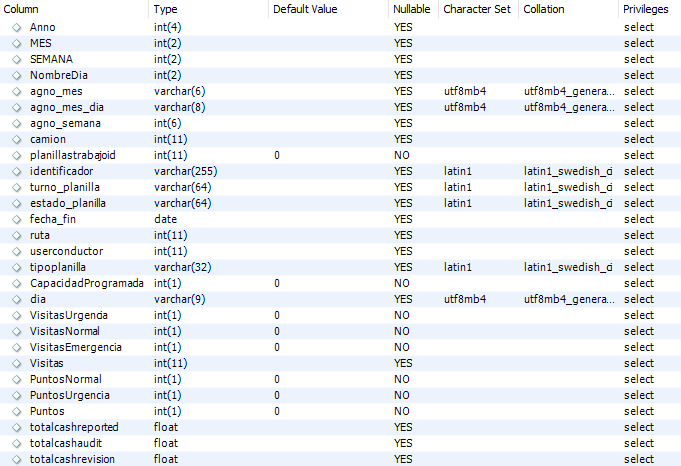Screen dimensions: 681x466
Task: Click the NO nullable value for planillastrabajoid
Action: click(402, 155)
